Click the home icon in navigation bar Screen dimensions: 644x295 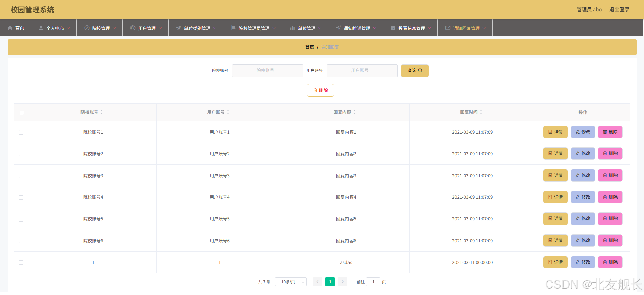(10, 28)
